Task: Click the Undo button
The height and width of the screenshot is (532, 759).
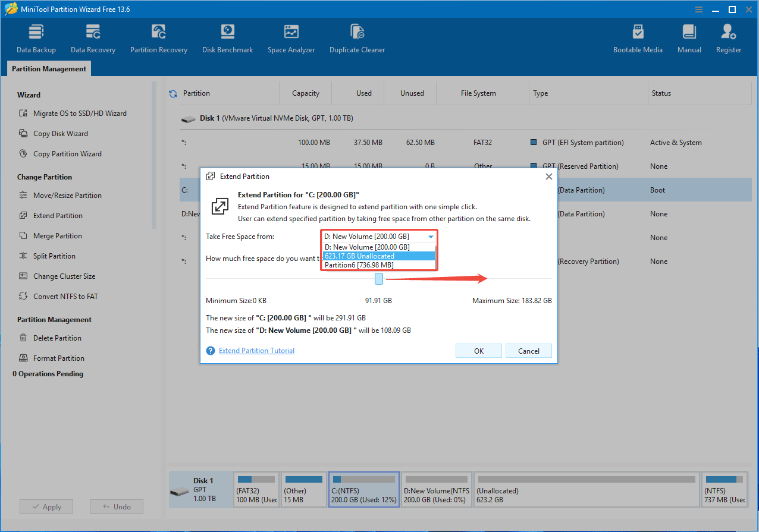Action: (117, 507)
